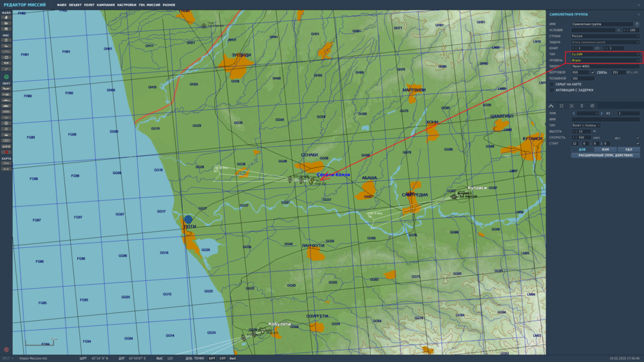
Task: Click the help question mark icon
Action: [x=637, y=24]
